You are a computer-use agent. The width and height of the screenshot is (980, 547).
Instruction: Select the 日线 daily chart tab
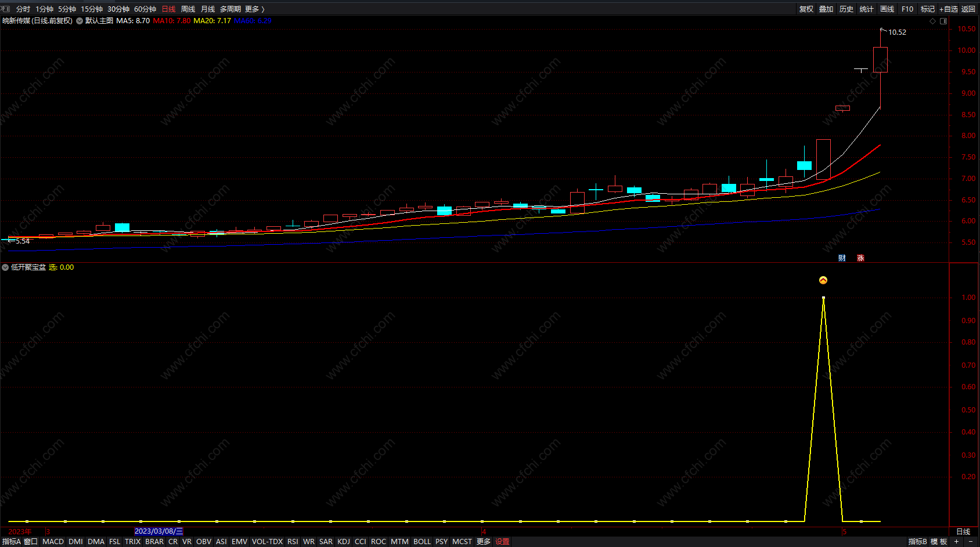tap(168, 9)
